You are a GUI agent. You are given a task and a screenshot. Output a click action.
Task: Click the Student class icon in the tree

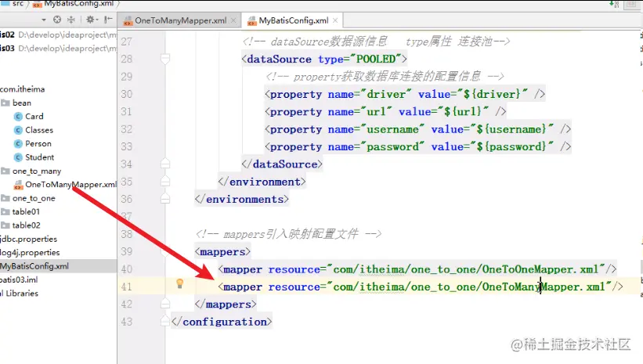(18, 157)
